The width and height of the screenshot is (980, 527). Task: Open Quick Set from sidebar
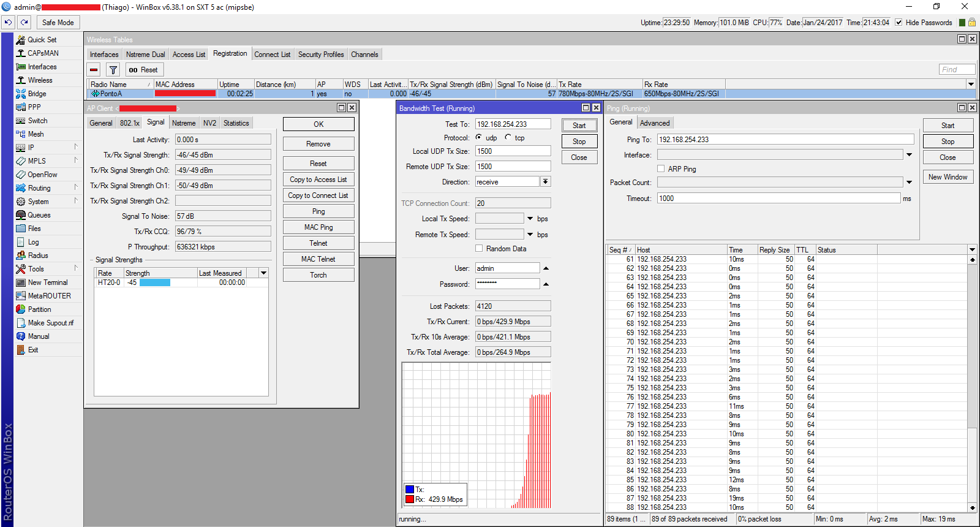click(x=42, y=40)
